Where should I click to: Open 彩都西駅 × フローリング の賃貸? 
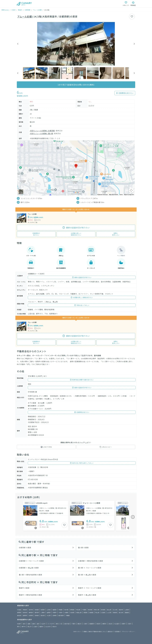pyautogui.click(x=46, y=561)
